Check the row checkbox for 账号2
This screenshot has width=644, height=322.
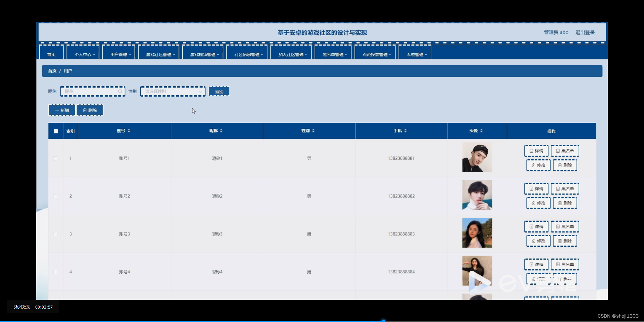coord(55,196)
